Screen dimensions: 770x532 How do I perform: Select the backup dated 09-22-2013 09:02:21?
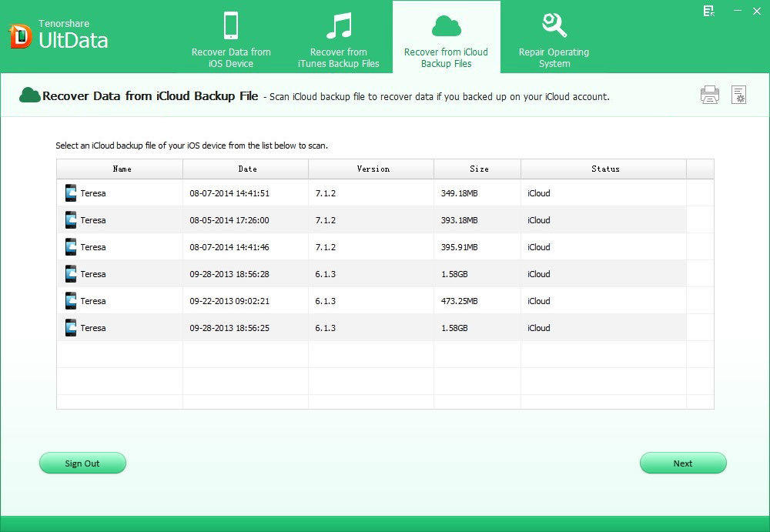coord(229,302)
